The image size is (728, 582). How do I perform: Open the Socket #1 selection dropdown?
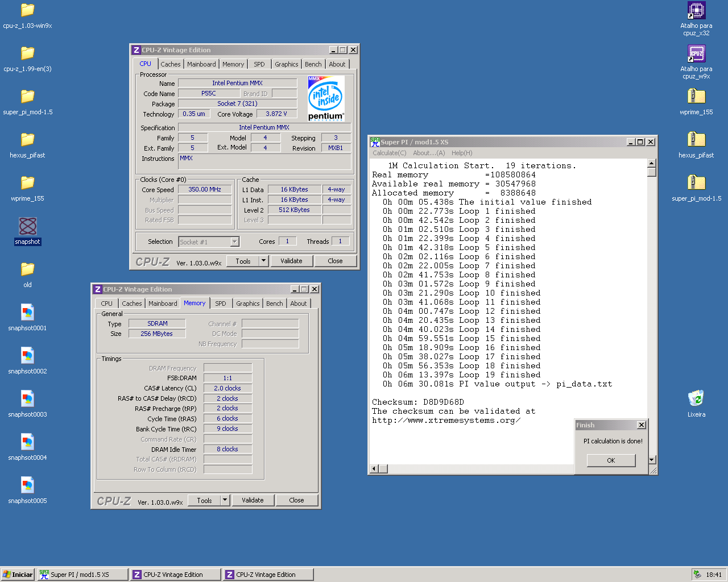point(235,242)
